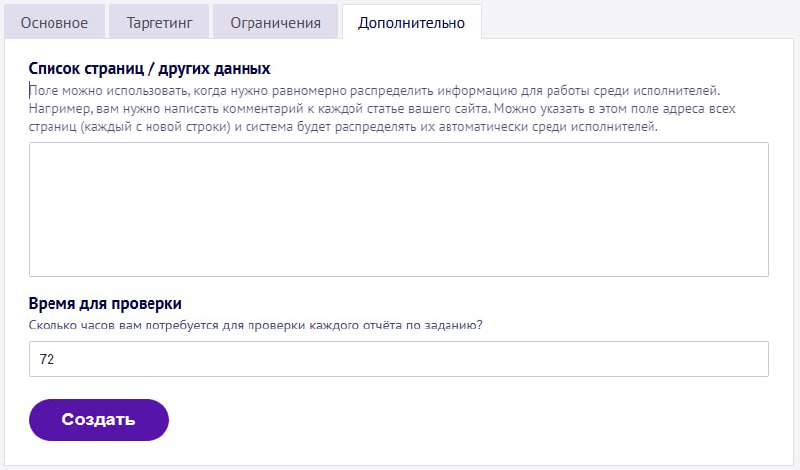
Task: Click the description line starting Поле можно использовать
Action: (374, 91)
